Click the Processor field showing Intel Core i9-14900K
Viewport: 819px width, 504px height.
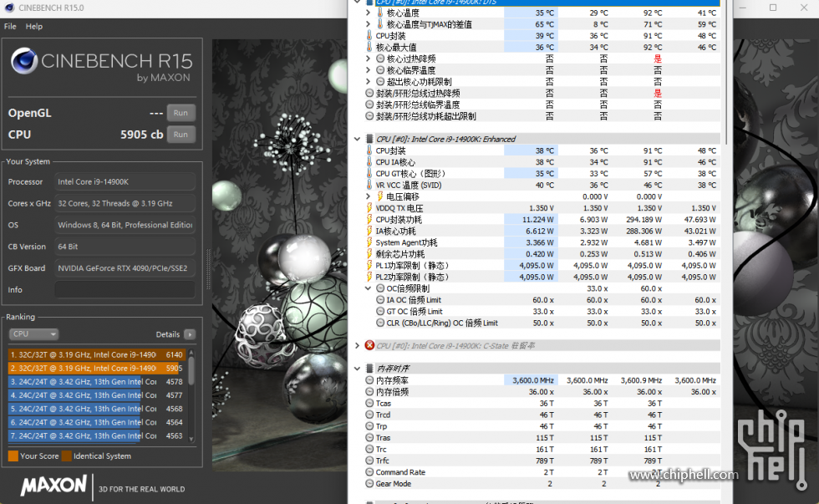click(x=125, y=181)
